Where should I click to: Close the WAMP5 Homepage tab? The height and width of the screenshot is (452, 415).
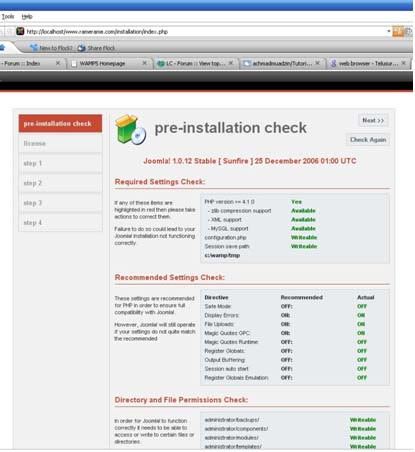pos(145,63)
